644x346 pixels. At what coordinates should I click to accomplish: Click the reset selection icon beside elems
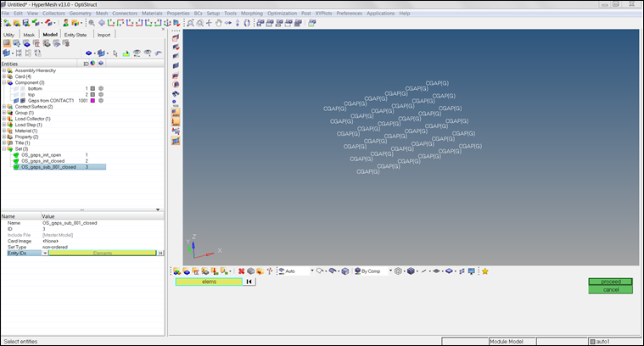click(x=249, y=282)
